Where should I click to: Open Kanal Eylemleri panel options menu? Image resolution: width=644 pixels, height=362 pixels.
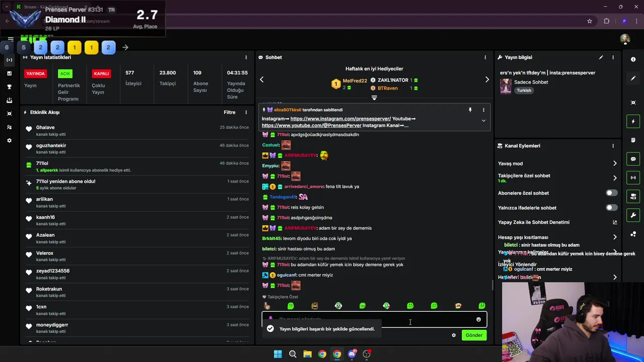[x=613, y=146]
